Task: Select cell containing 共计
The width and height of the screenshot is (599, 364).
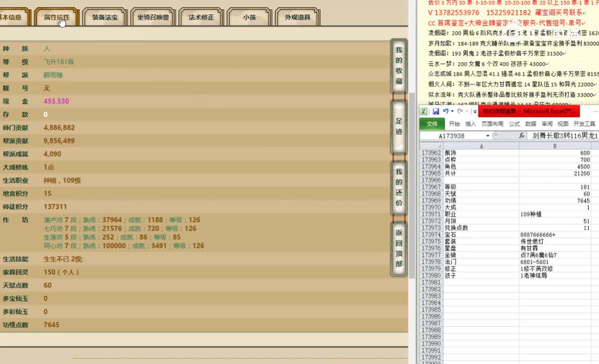Action: (481, 173)
